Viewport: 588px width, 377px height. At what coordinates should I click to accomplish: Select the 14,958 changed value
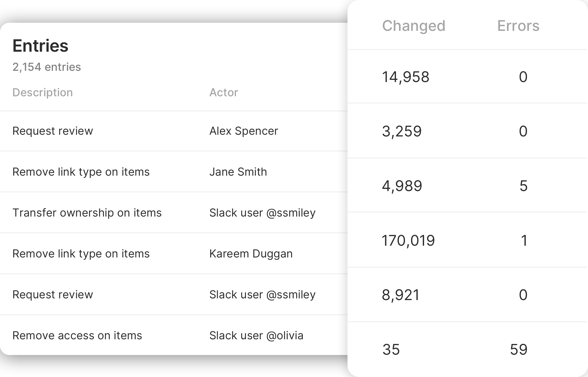coord(405,77)
